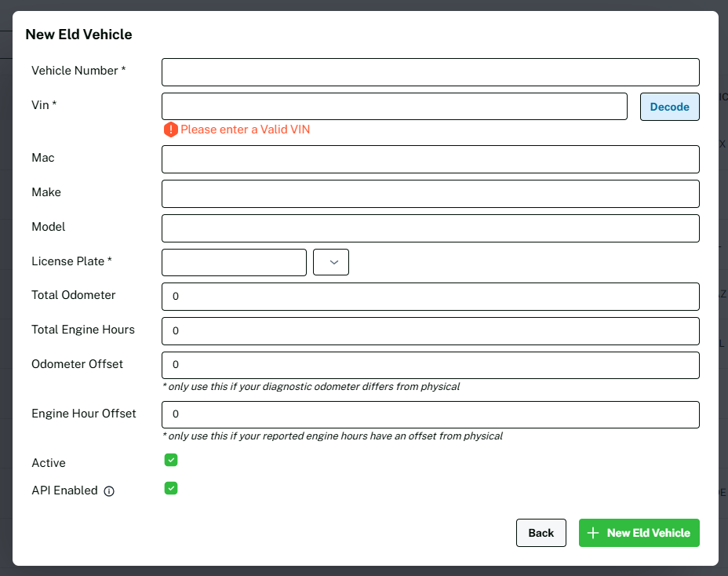The image size is (728, 576).
Task: Select the Mac input field
Action: tap(430, 159)
